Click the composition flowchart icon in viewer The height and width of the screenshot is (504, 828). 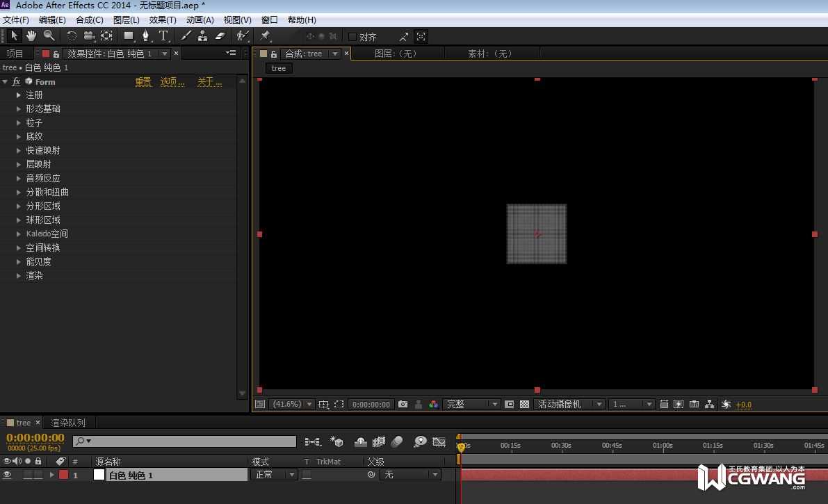click(x=710, y=404)
